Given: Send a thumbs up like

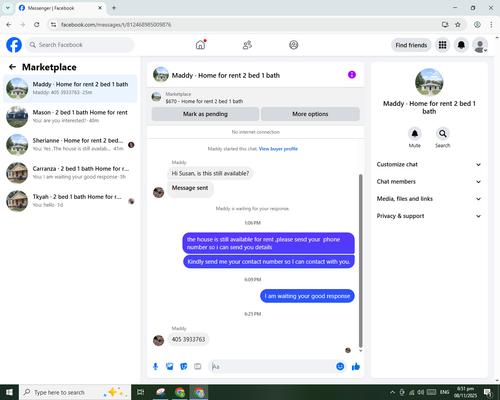Looking at the screenshot, I should [356, 367].
